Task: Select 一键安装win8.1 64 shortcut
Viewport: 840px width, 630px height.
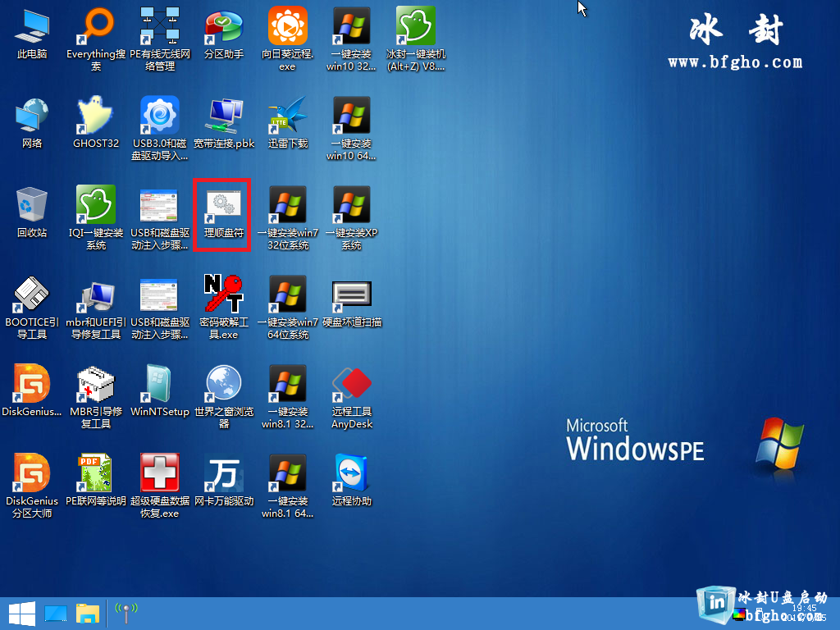Action: pos(288,486)
